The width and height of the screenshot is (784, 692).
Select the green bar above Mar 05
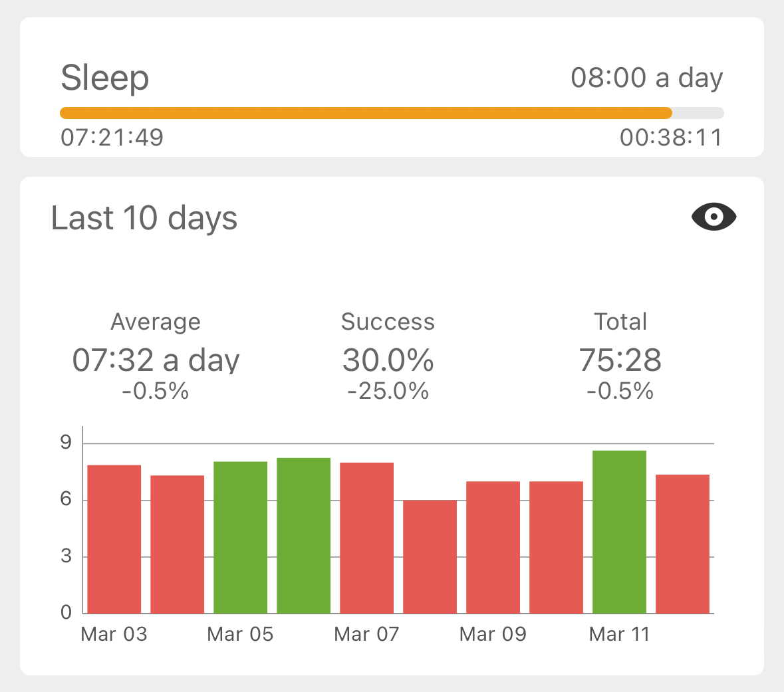[x=241, y=537]
